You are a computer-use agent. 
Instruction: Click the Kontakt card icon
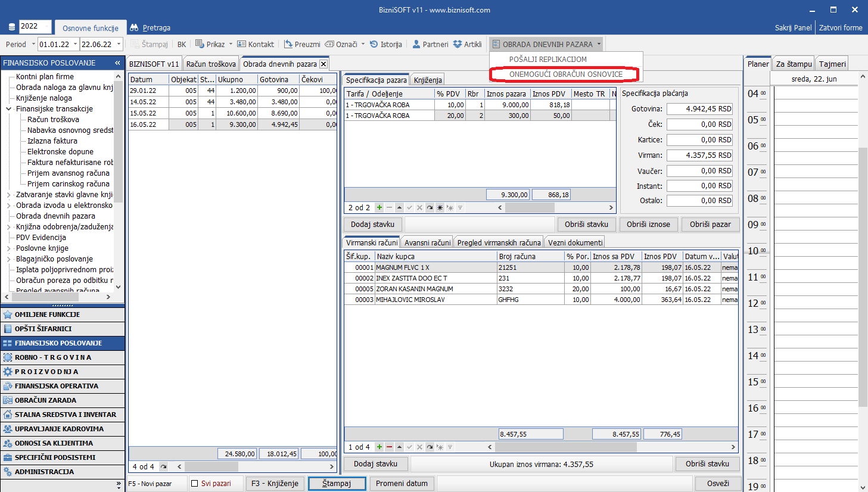(242, 44)
